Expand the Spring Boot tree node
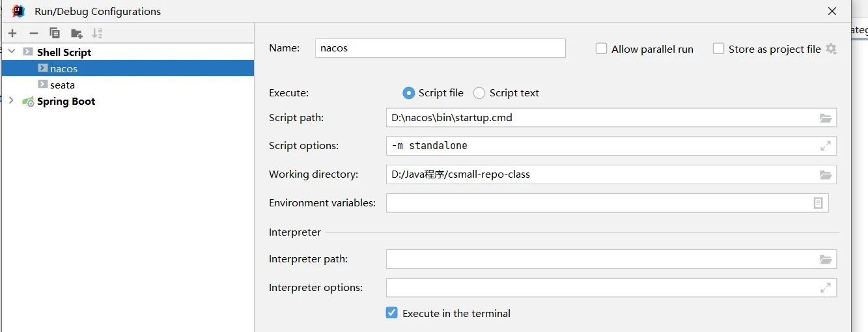 pyautogui.click(x=11, y=100)
